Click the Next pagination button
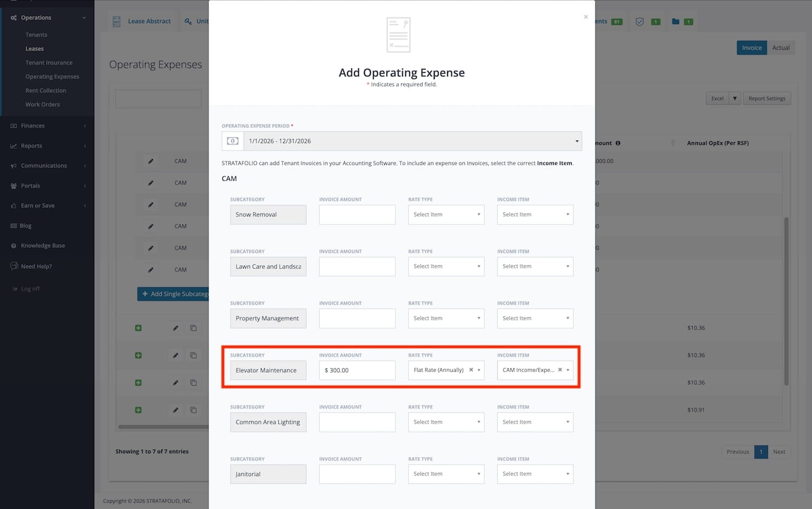 click(779, 452)
